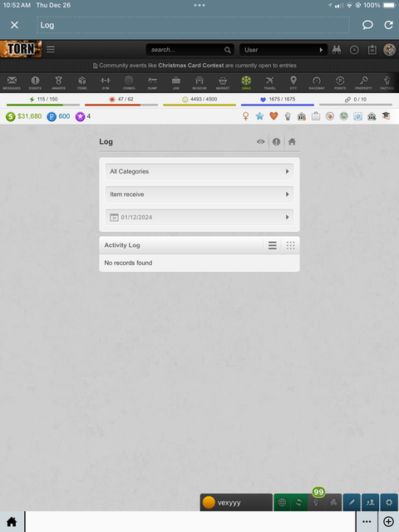Tap the plus new tab button
This screenshot has height=532, width=399.
[388, 522]
